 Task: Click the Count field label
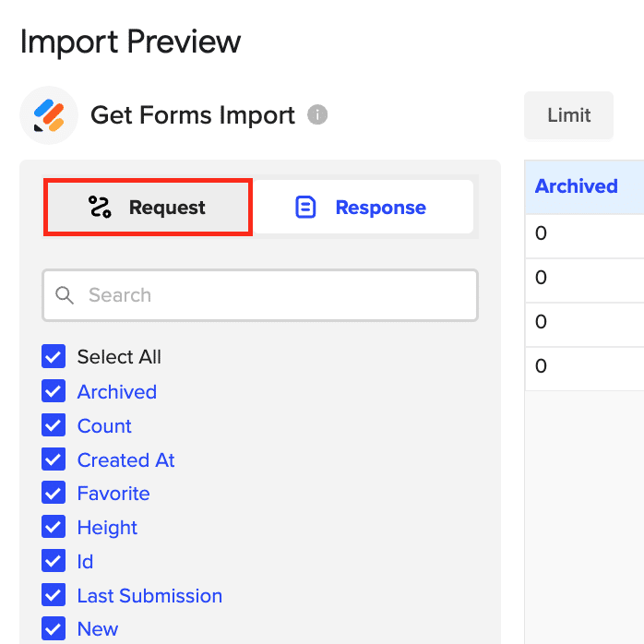tap(104, 425)
